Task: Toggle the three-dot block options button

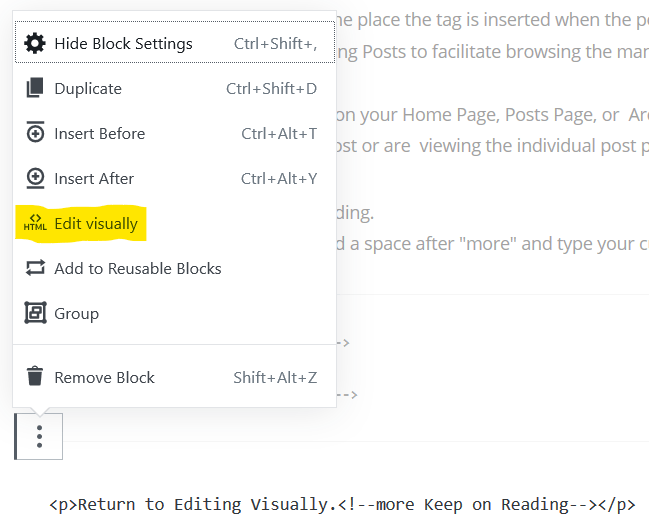Action: point(39,437)
